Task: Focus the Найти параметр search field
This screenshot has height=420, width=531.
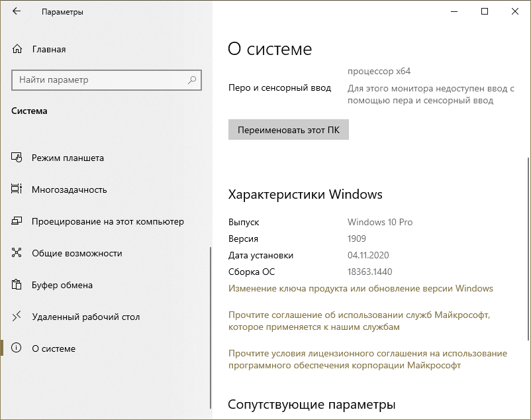Action: [x=99, y=80]
